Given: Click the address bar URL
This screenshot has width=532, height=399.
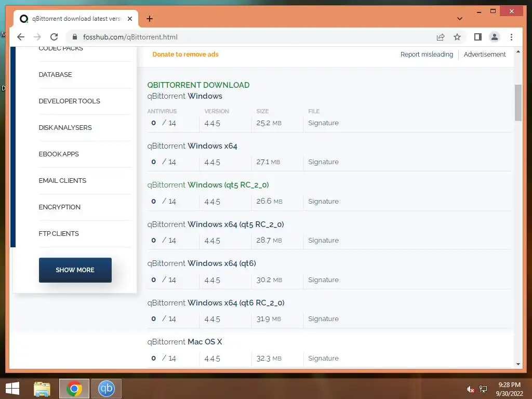Looking at the screenshot, I should click(130, 37).
